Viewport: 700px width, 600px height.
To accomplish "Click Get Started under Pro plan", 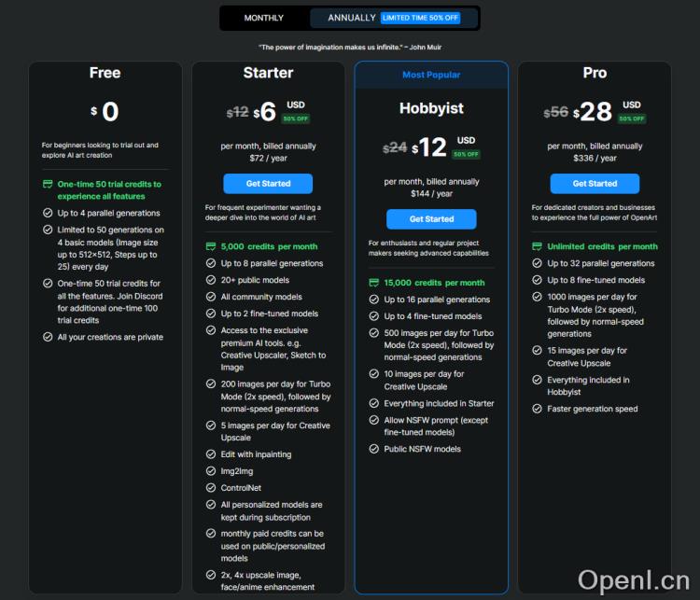I will [x=595, y=184].
